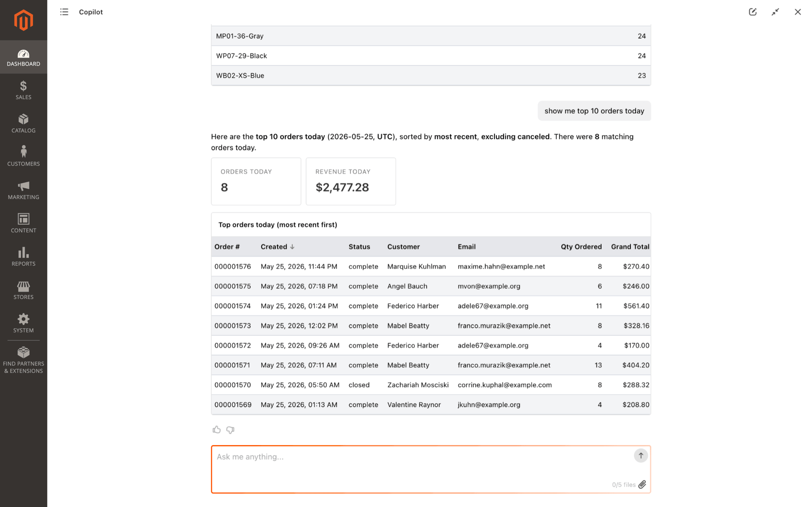Click the MP01-36-Gray row
812x507 pixels.
point(431,36)
